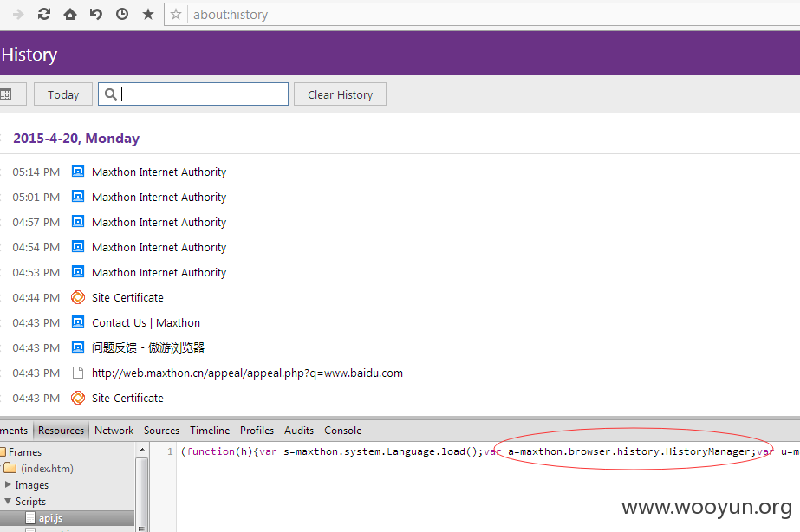
Task: Open favorites with the solid star icon
Action: pyautogui.click(x=148, y=14)
